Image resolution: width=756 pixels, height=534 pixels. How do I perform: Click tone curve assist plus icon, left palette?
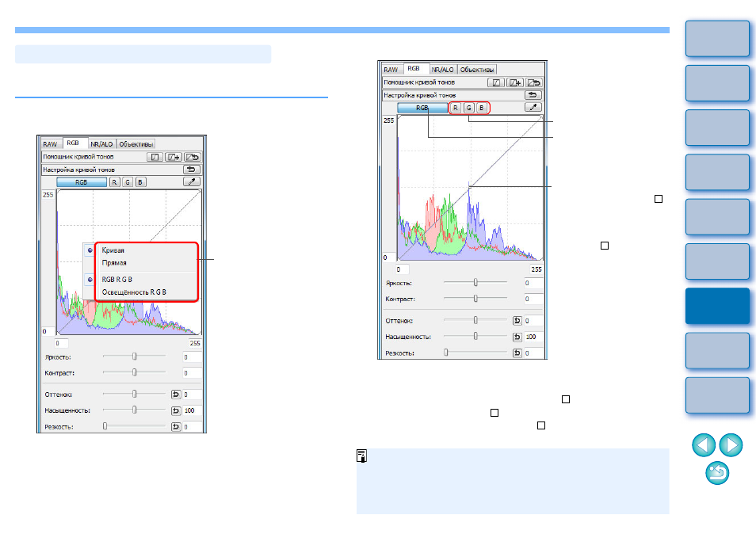[174, 157]
